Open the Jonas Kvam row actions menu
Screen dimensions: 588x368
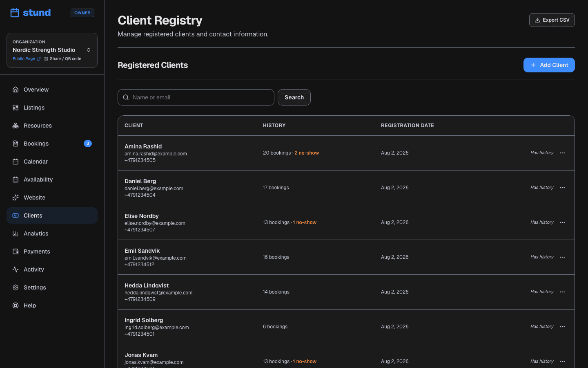click(562, 361)
